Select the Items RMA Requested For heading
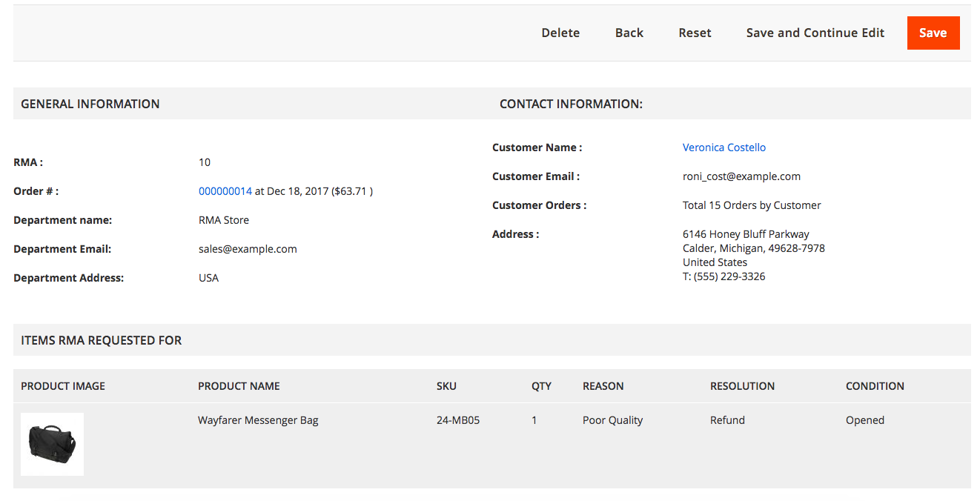980x501 pixels. coord(101,340)
